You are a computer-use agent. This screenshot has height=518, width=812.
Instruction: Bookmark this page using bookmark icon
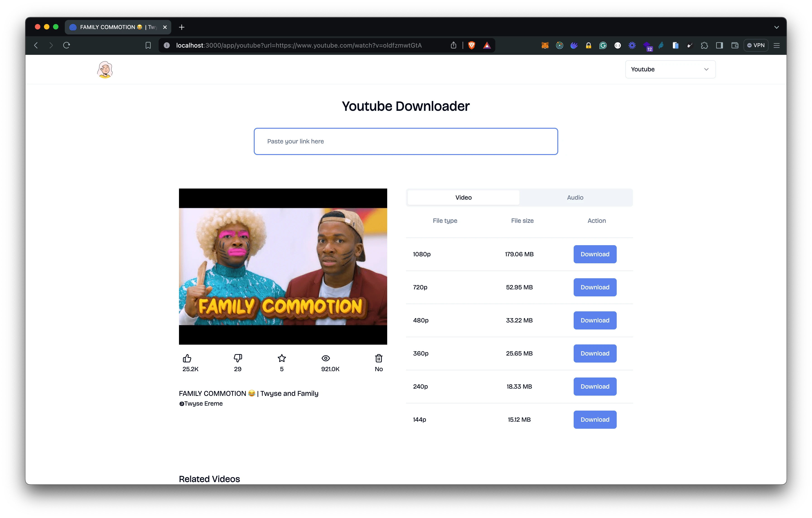(x=148, y=45)
